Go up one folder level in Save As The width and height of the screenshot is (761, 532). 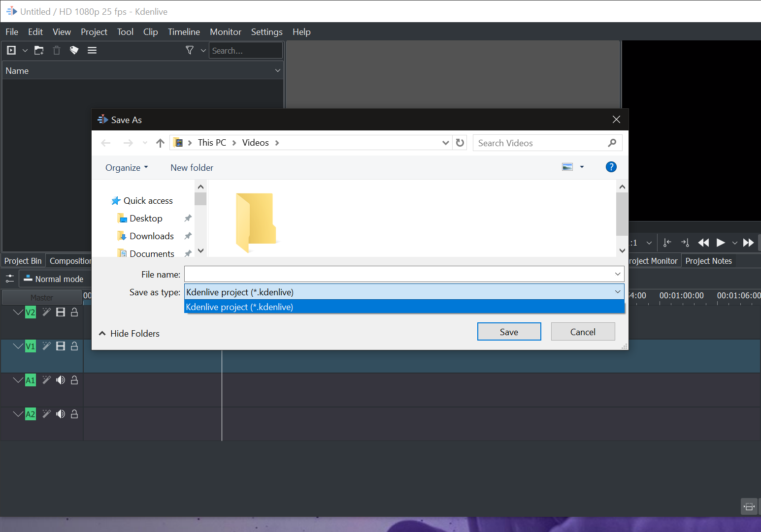pos(160,143)
